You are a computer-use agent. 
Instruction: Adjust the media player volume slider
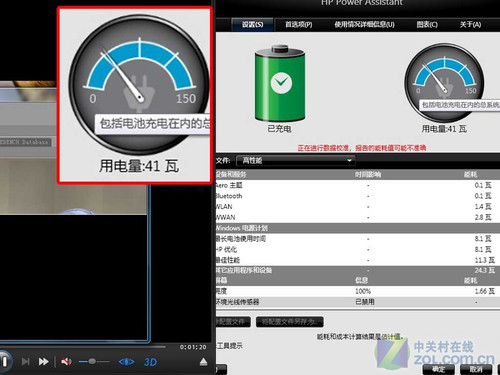click(x=94, y=362)
